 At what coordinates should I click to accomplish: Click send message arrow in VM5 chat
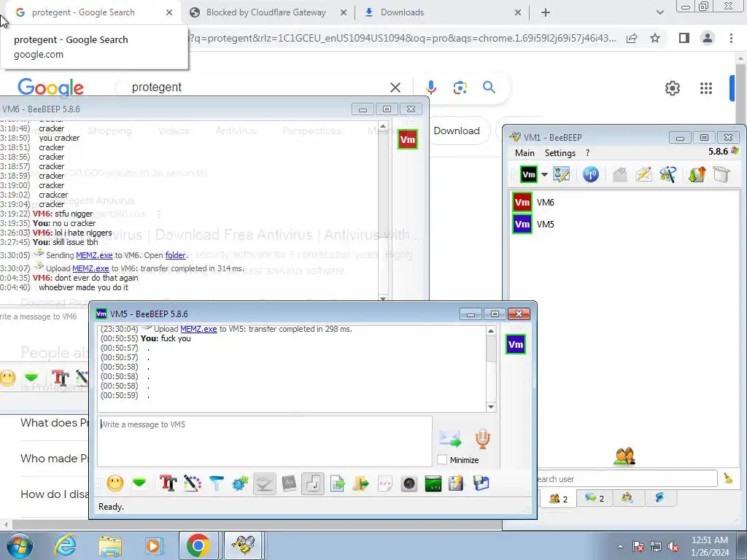click(x=450, y=438)
